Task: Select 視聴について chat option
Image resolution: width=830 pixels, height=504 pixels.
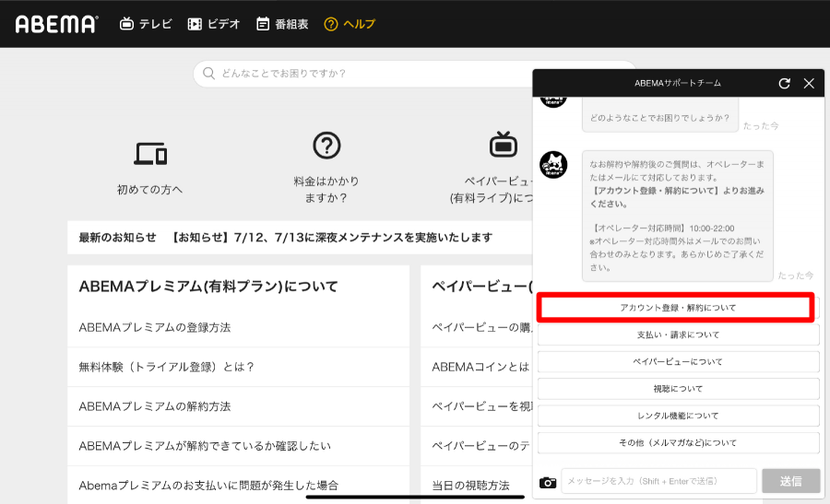Action: pos(678,388)
